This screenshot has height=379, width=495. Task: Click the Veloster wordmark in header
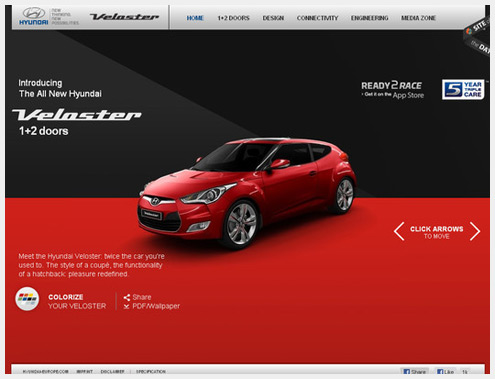pyautogui.click(x=124, y=17)
